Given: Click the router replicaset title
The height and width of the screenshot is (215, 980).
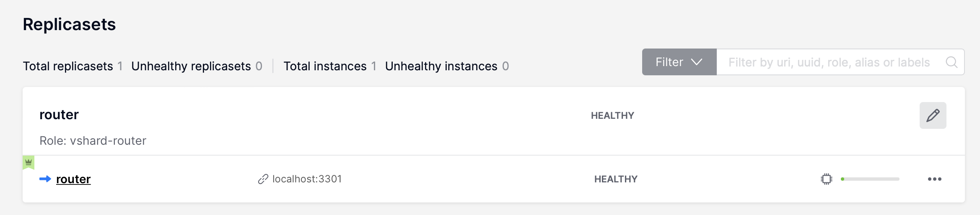Looking at the screenshot, I should pos(59,115).
